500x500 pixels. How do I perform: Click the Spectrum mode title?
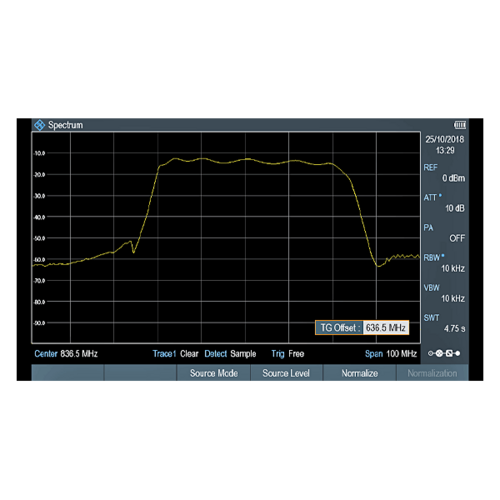tap(65, 125)
